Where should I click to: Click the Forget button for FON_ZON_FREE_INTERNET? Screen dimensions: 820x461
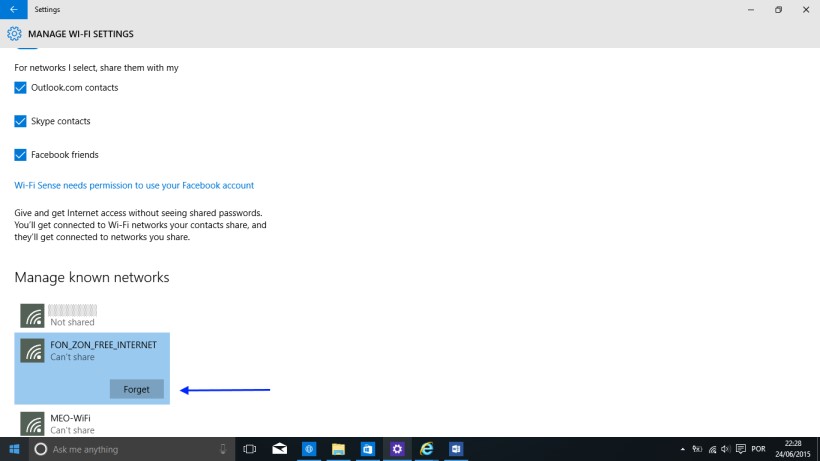136,389
